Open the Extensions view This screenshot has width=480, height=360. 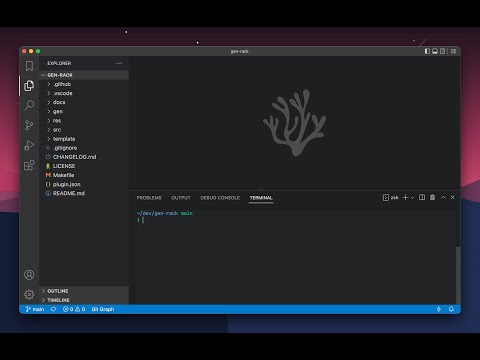29,165
